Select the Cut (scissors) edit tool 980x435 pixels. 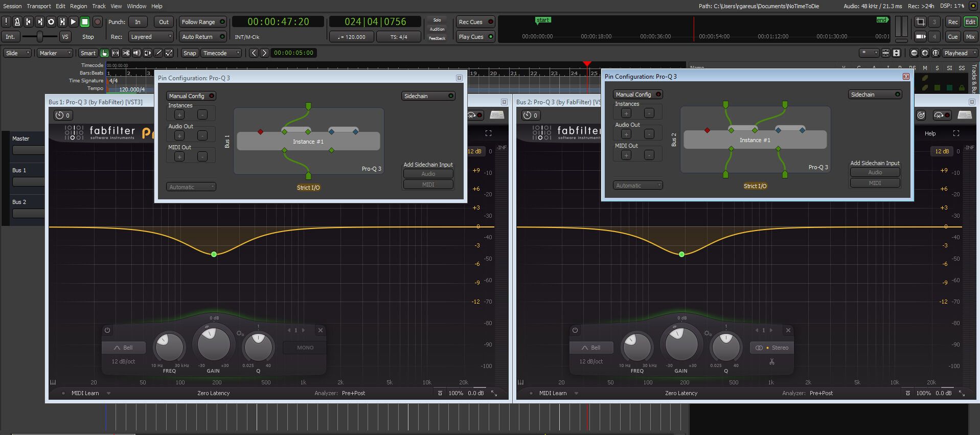click(x=126, y=53)
